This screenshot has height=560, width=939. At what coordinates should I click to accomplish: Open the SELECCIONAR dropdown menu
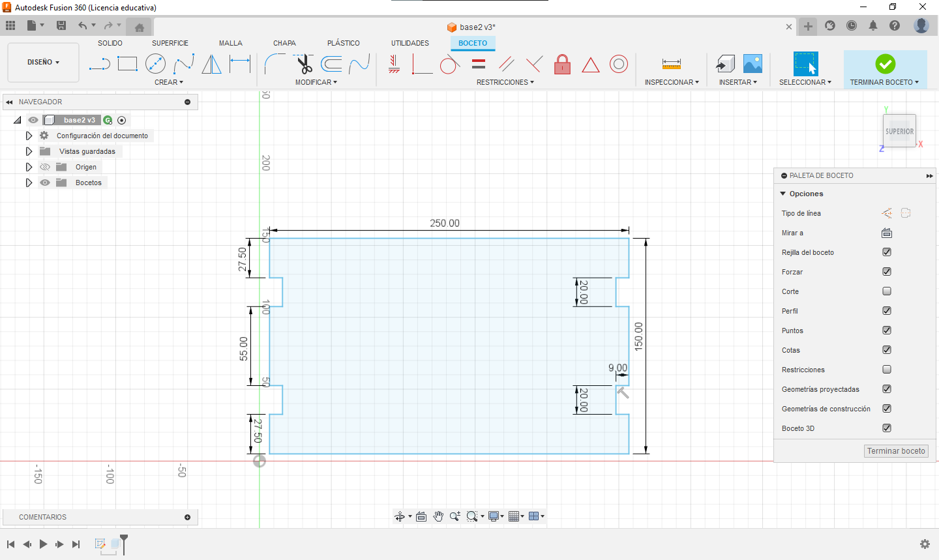point(805,82)
